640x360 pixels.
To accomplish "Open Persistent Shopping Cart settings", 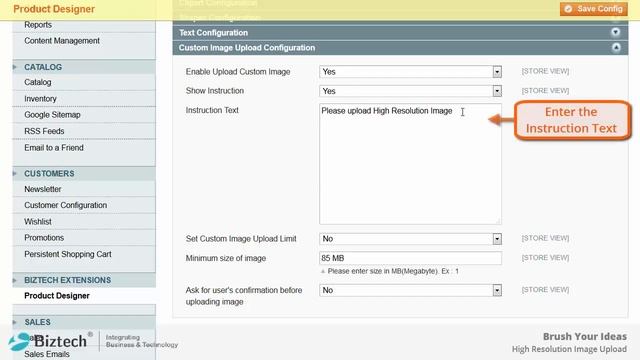I will [68, 254].
